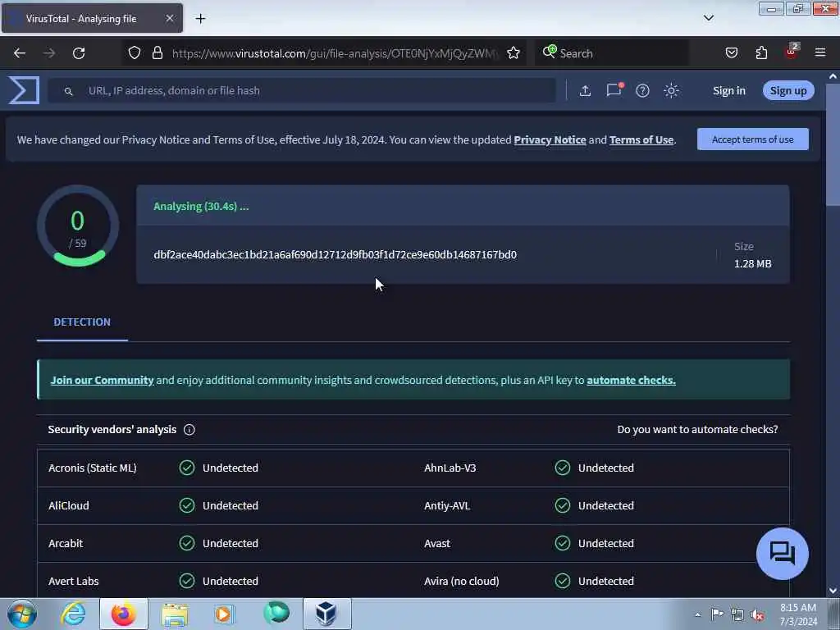The width and height of the screenshot is (840, 630).
Task: Click the file hash text dbf2ace40dabc...
Action: point(335,254)
